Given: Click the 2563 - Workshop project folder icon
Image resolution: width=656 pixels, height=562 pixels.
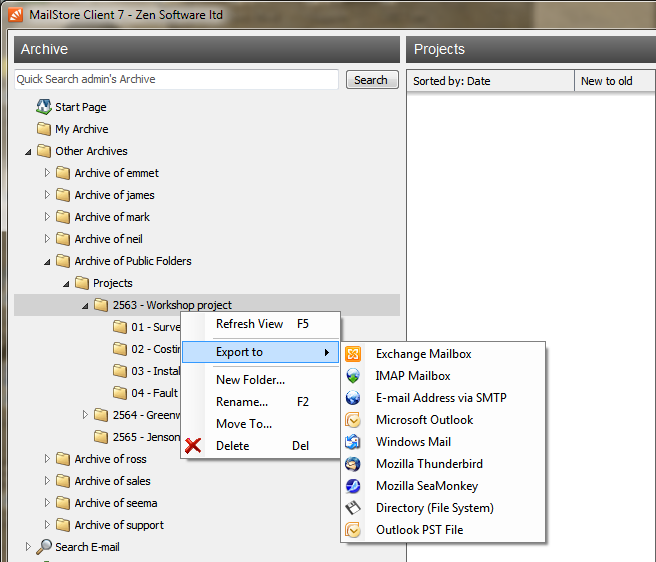Looking at the screenshot, I should 101,305.
